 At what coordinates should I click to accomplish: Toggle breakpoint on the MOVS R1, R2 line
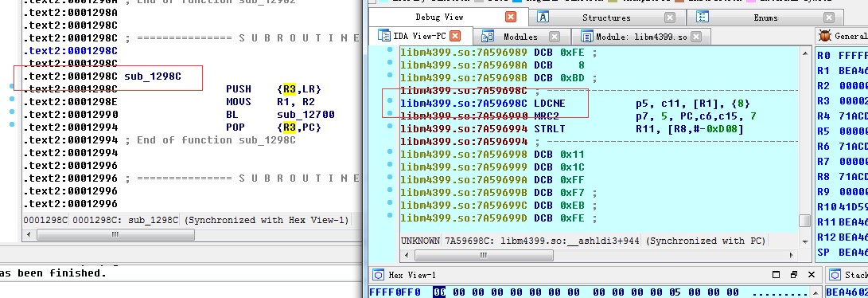pyautogui.click(x=12, y=100)
